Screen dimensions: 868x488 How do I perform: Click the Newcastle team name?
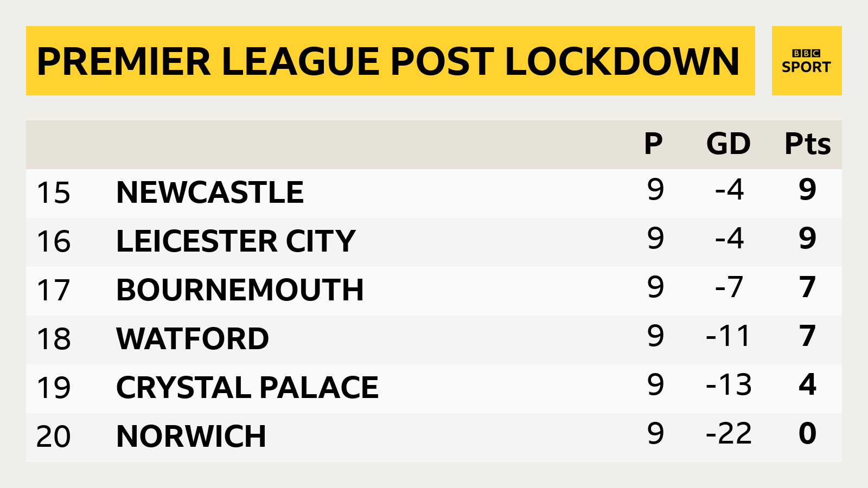[210, 192]
